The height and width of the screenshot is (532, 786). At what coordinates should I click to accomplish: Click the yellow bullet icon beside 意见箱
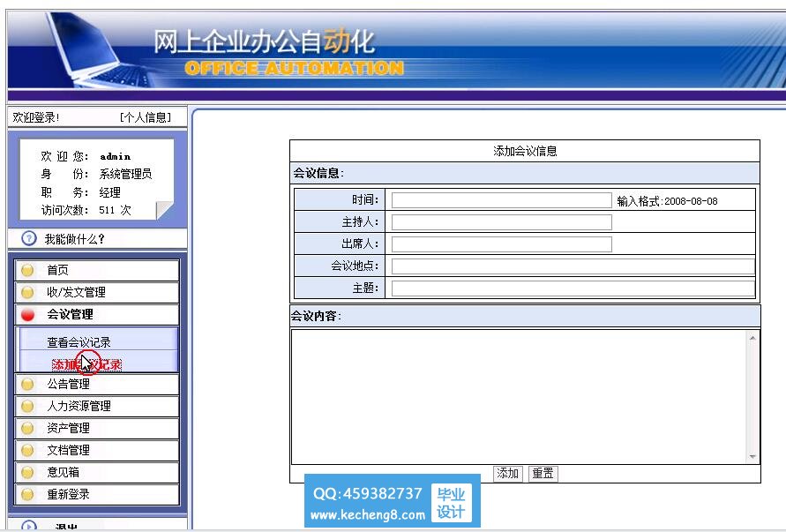pos(27,472)
